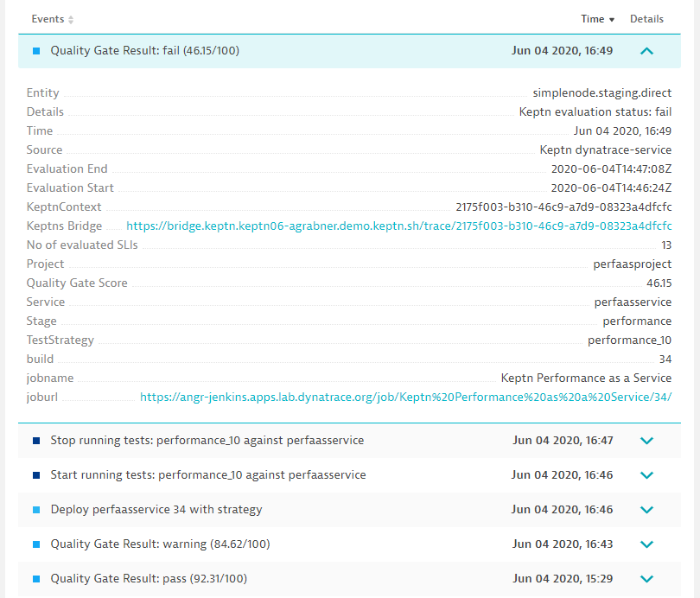Click the Time column sort triangle
700x598 pixels.
pos(610,19)
